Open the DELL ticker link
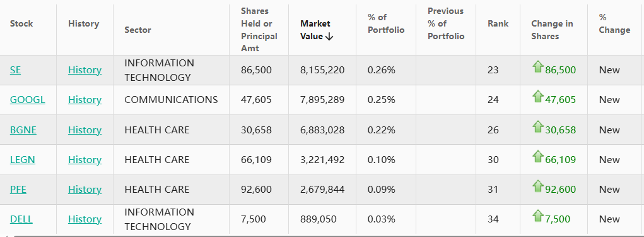This screenshot has width=644, height=237. click(21, 219)
